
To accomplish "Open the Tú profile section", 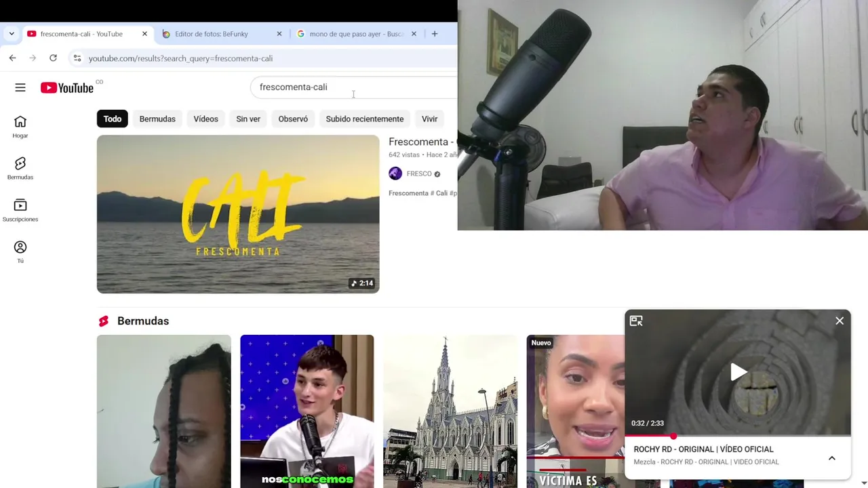I will 20,252.
